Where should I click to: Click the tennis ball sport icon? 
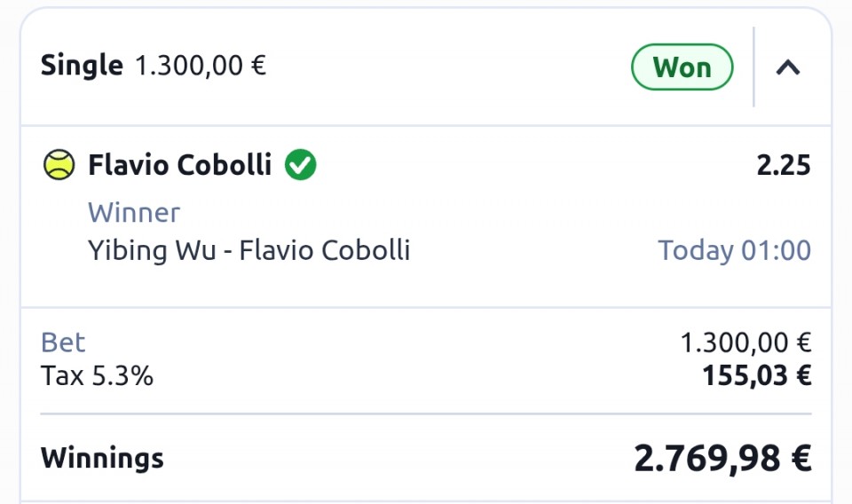[x=59, y=165]
